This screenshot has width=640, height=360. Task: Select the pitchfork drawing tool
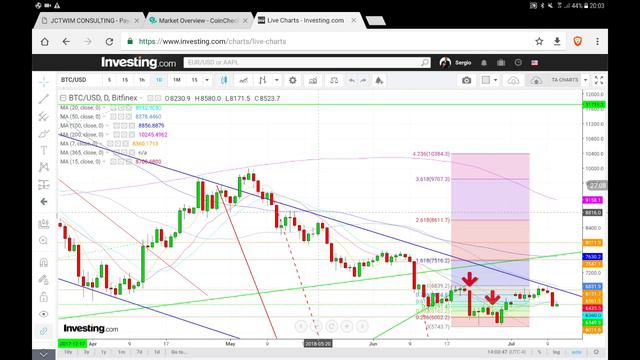[x=44, y=116]
